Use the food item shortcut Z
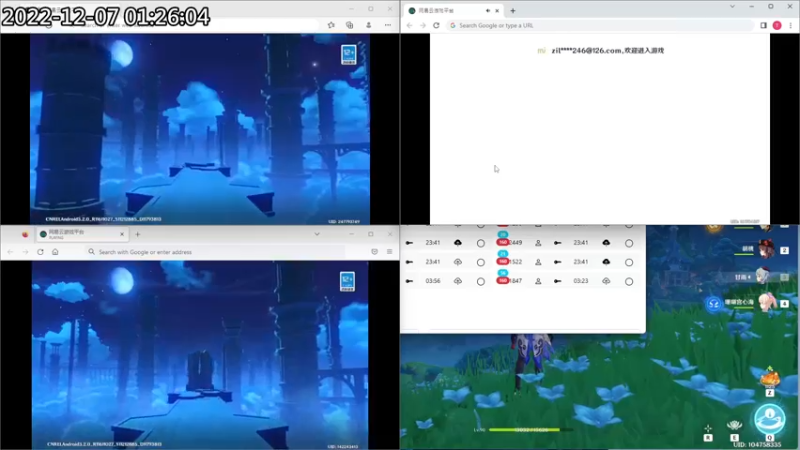Screen dimensions: 800x450 769,378
